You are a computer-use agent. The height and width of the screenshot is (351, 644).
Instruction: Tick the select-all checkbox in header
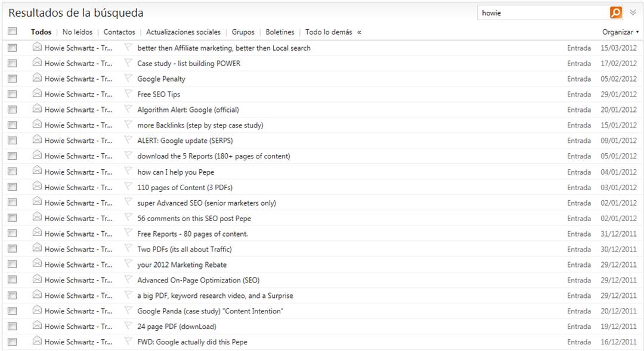pyautogui.click(x=13, y=31)
